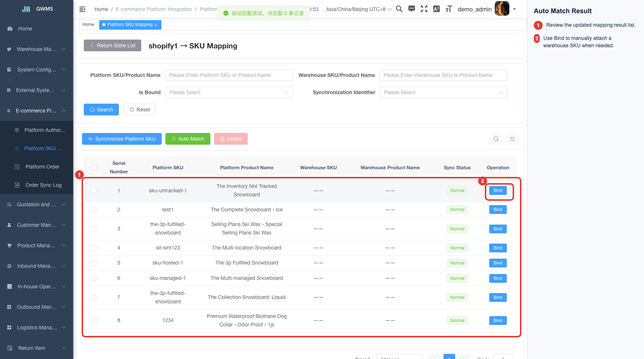Expand the External System menu

click(37, 90)
